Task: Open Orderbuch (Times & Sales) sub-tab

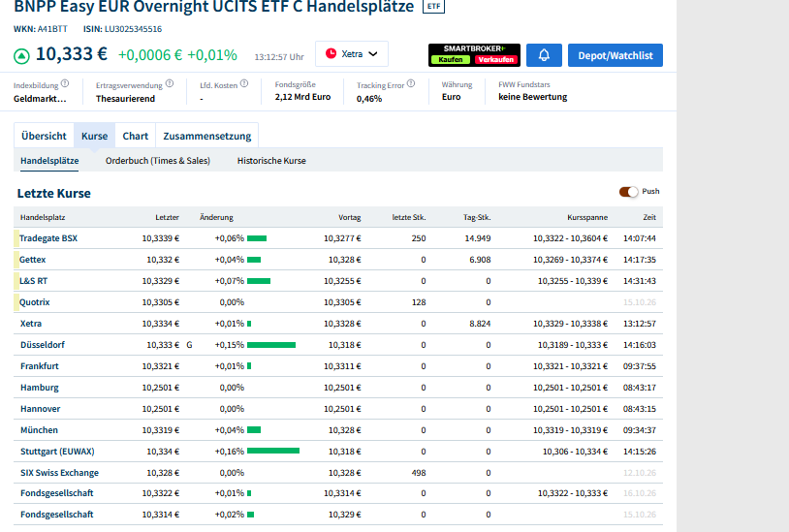Action: pyautogui.click(x=157, y=161)
